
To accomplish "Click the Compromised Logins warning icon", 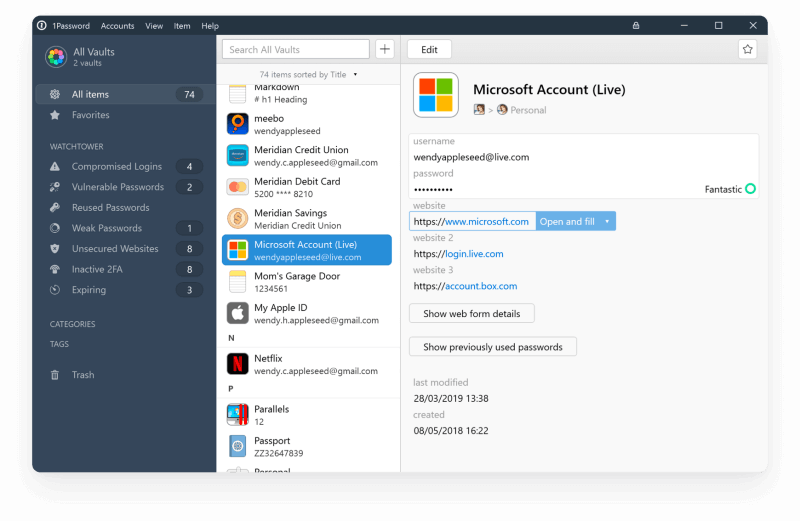I will click(x=55, y=166).
